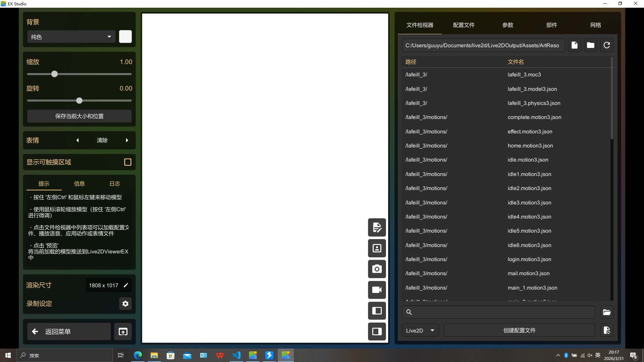Select idle.motion3.json in the file list
This screenshot has height=362, width=644.
(x=528, y=160)
